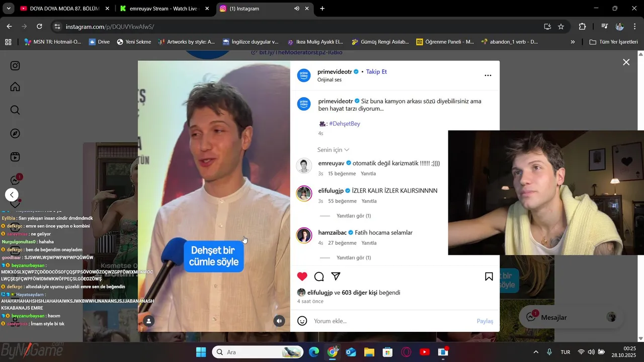Open YouTube icon in taskbar
This screenshot has height=362, width=644.
425,352
